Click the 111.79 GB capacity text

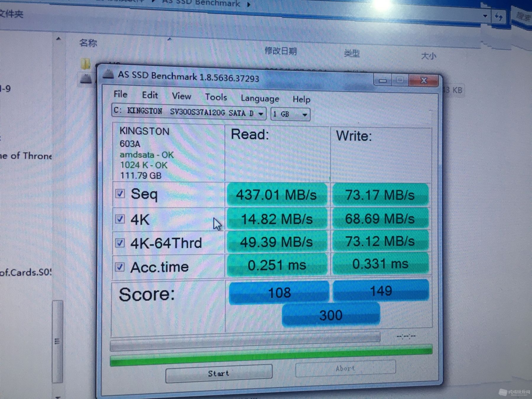141,176
